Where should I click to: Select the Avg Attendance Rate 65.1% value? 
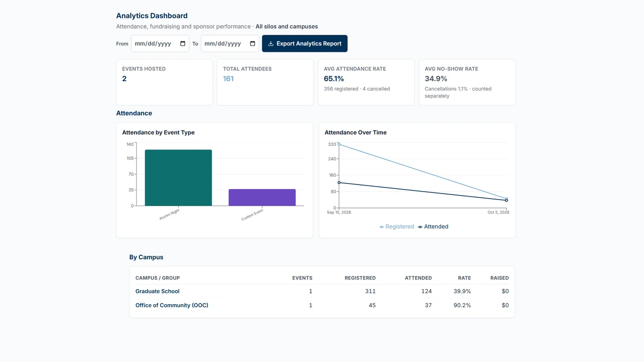point(334,79)
